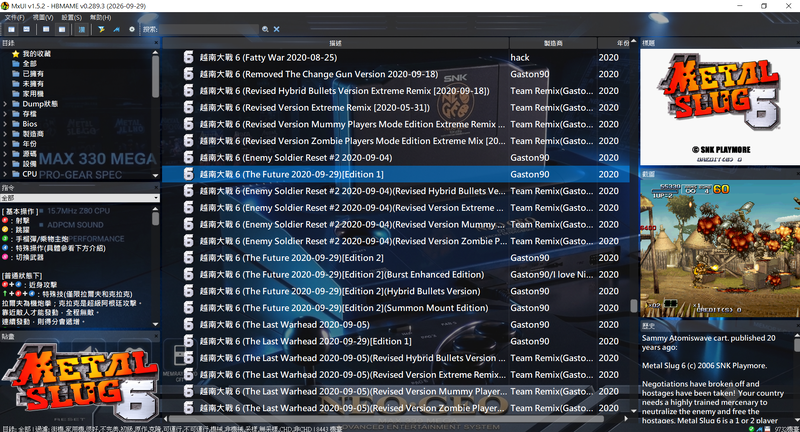Select the 我的收藏 favorites star item
The width and height of the screenshot is (800, 432).
[31, 54]
